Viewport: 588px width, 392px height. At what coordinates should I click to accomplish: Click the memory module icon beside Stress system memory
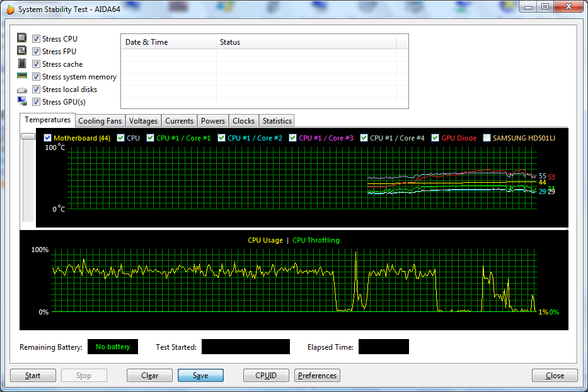22,76
